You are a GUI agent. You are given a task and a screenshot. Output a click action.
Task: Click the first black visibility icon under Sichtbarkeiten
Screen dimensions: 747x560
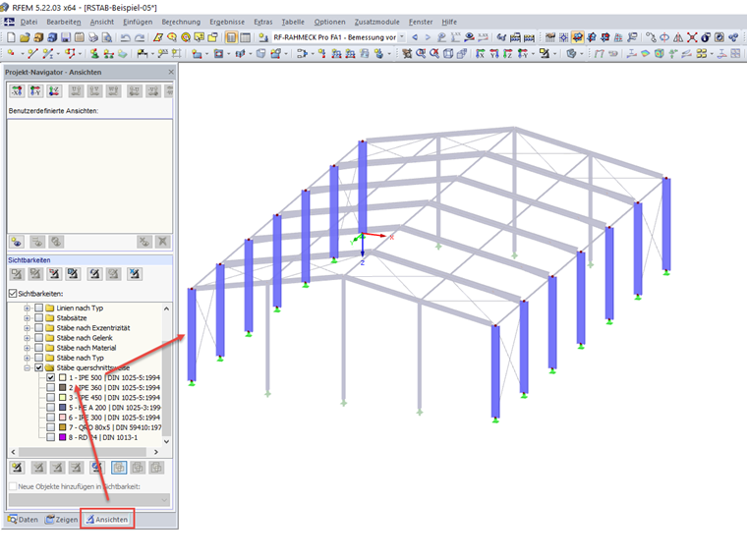tap(54, 274)
